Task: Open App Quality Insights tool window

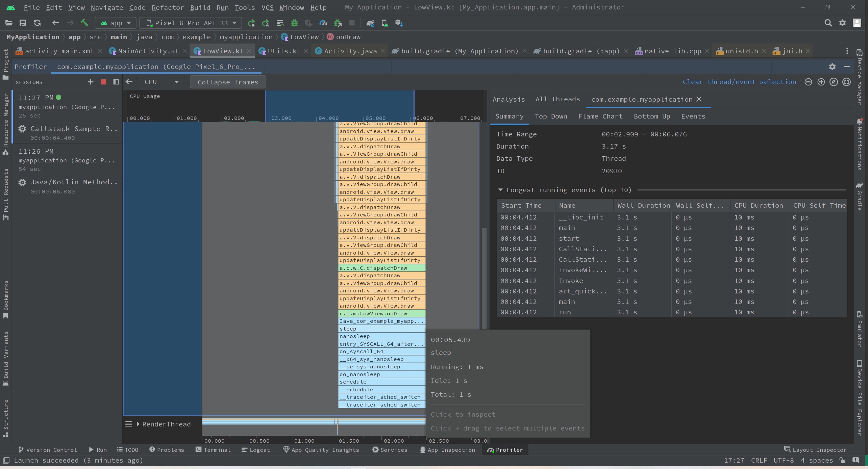Action: (321, 450)
